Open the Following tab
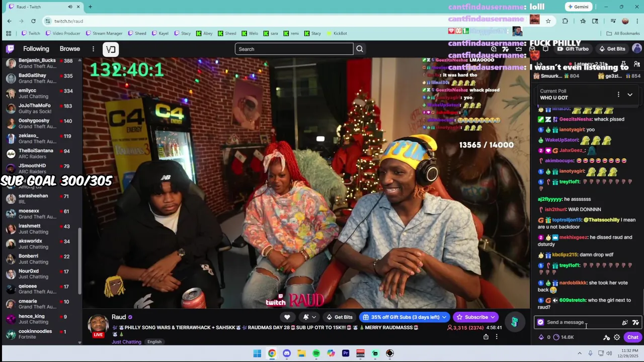This screenshot has width=644, height=362. [36, 49]
